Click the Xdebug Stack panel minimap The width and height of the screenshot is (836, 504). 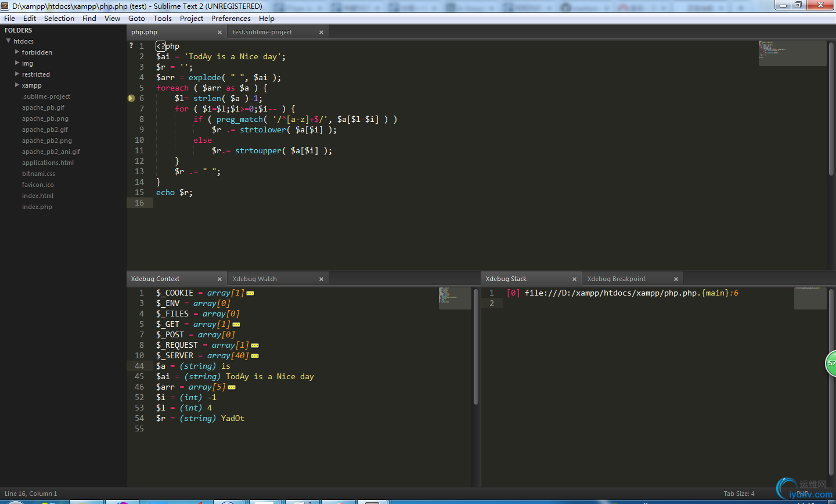(810, 298)
